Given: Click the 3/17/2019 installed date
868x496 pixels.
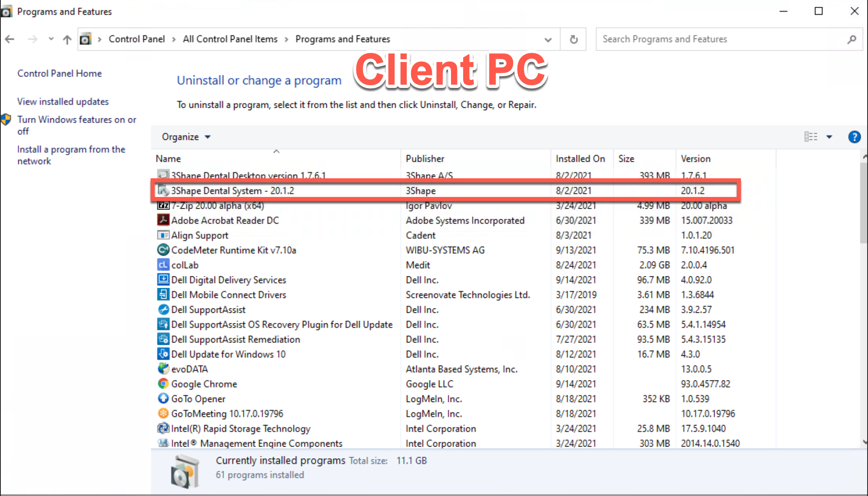Looking at the screenshot, I should pyautogui.click(x=576, y=295).
